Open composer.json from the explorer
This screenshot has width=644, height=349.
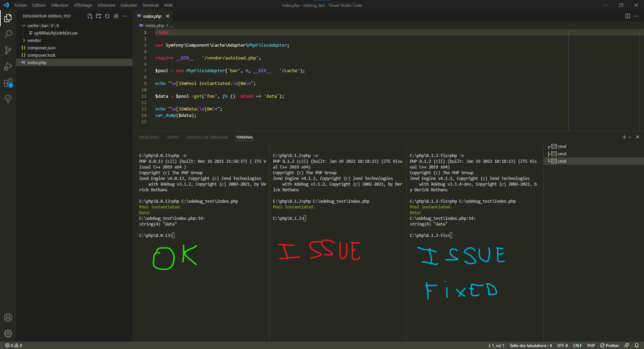(x=41, y=48)
